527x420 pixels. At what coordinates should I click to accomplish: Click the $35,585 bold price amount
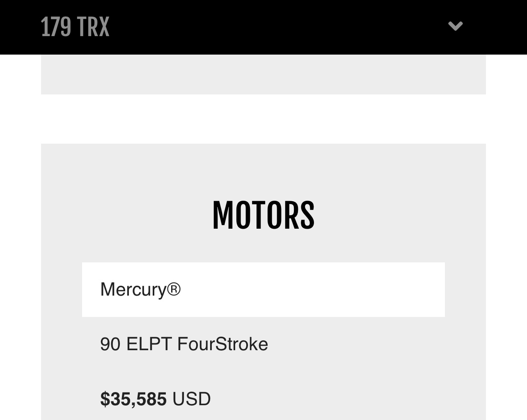point(133,399)
